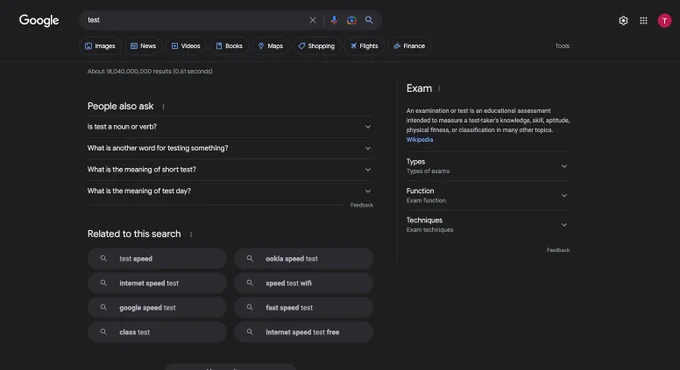The image size is (680, 370).
Task: Open Search by image camera icon
Action: [x=352, y=20]
